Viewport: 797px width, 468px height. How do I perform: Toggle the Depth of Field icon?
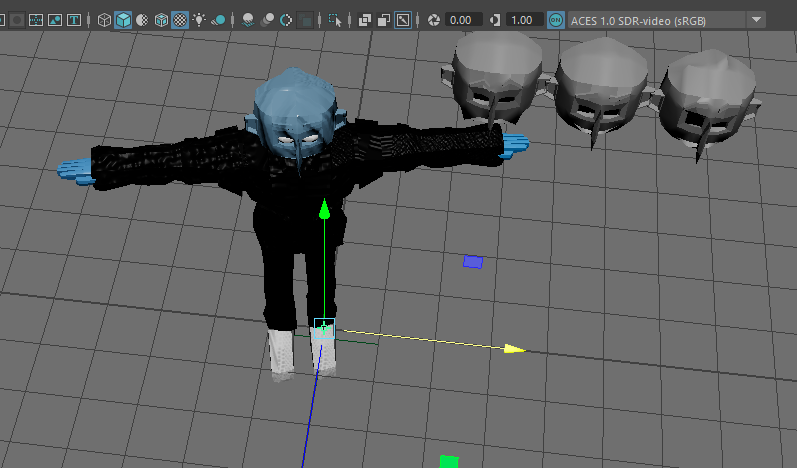click(305, 20)
